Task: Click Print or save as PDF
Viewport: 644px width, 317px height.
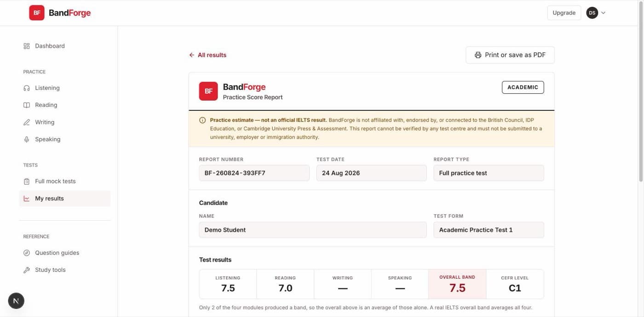Action: 510,55
